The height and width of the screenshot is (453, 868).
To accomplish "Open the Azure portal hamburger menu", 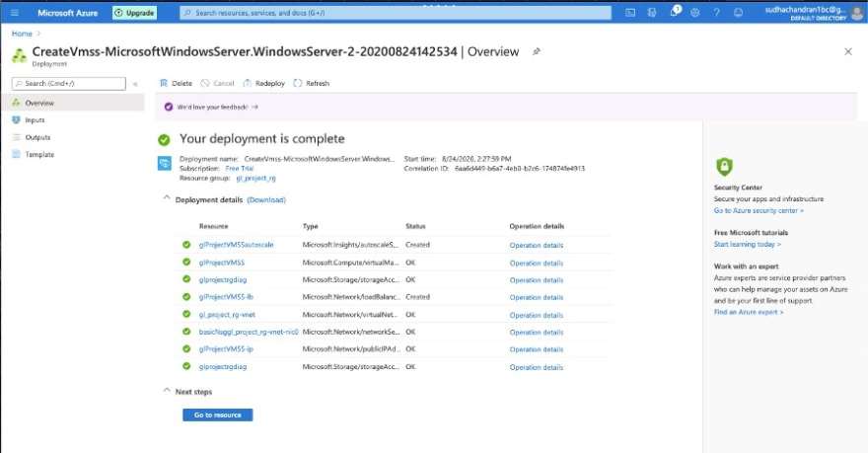I will pyautogui.click(x=15, y=12).
